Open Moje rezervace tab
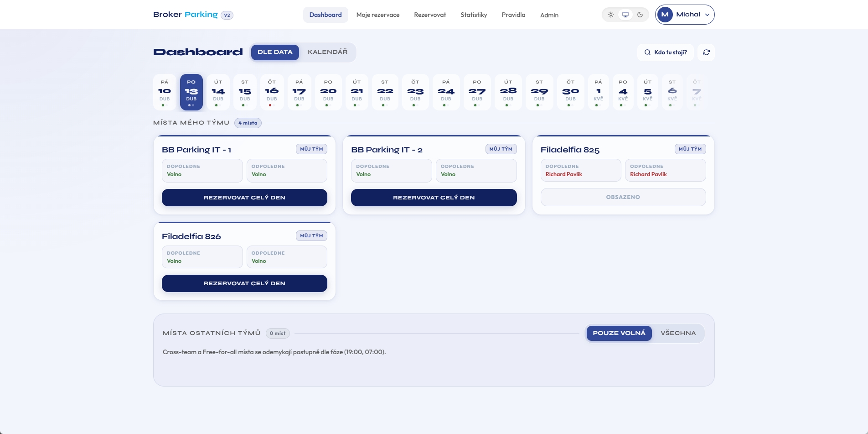This screenshot has width=868, height=434. point(377,15)
